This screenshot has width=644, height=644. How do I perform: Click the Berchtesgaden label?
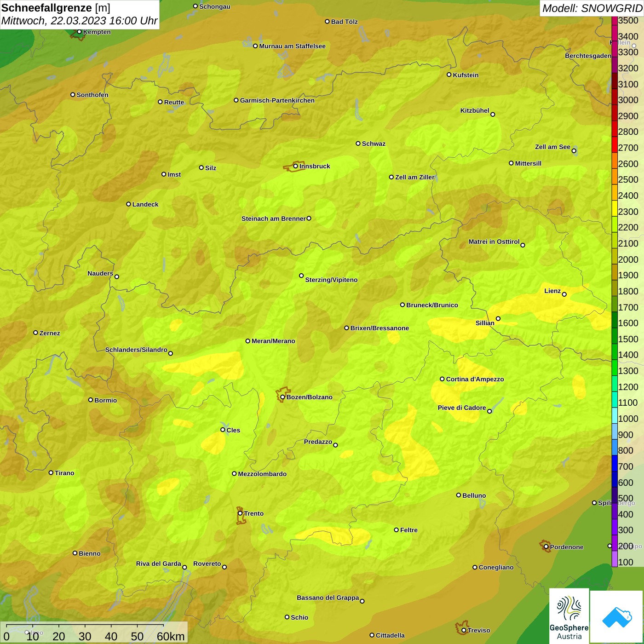pos(588,56)
